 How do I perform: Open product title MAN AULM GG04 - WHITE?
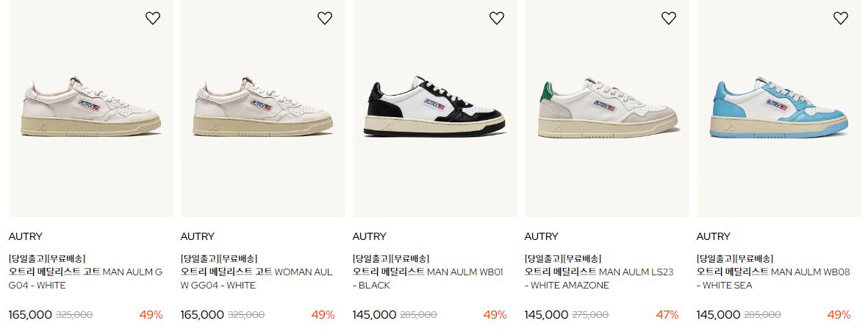click(x=85, y=278)
